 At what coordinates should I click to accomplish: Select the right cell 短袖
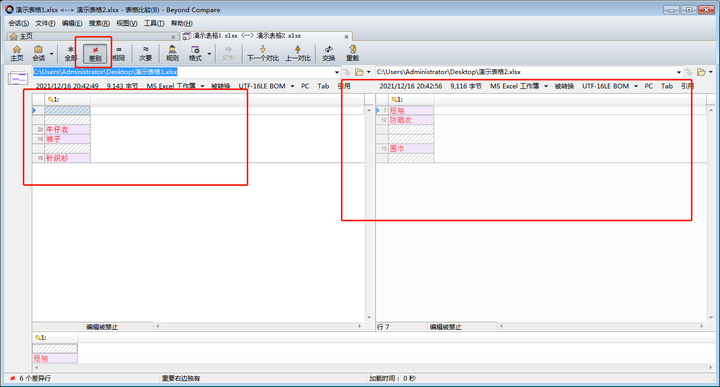click(x=411, y=111)
